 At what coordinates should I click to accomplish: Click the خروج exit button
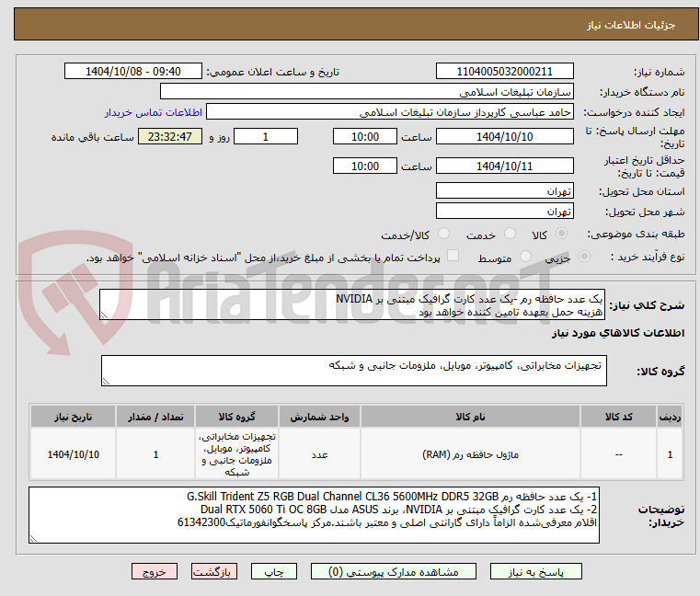(x=154, y=571)
